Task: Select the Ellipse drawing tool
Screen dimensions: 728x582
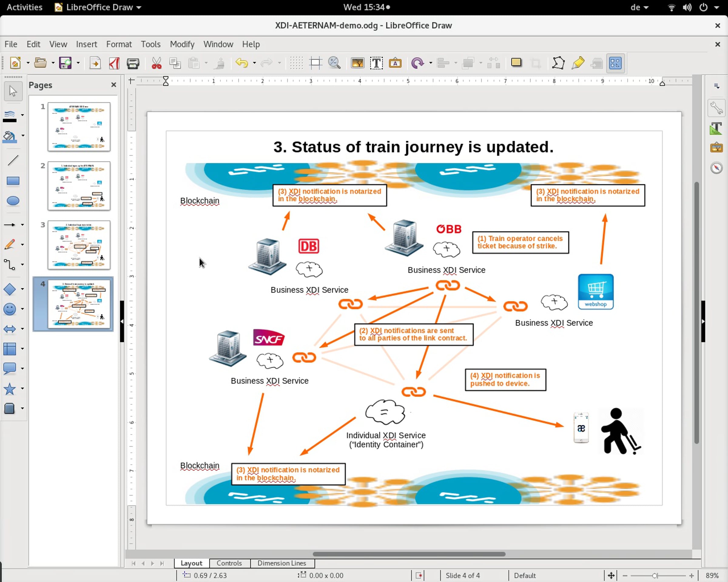Action: 13,201
